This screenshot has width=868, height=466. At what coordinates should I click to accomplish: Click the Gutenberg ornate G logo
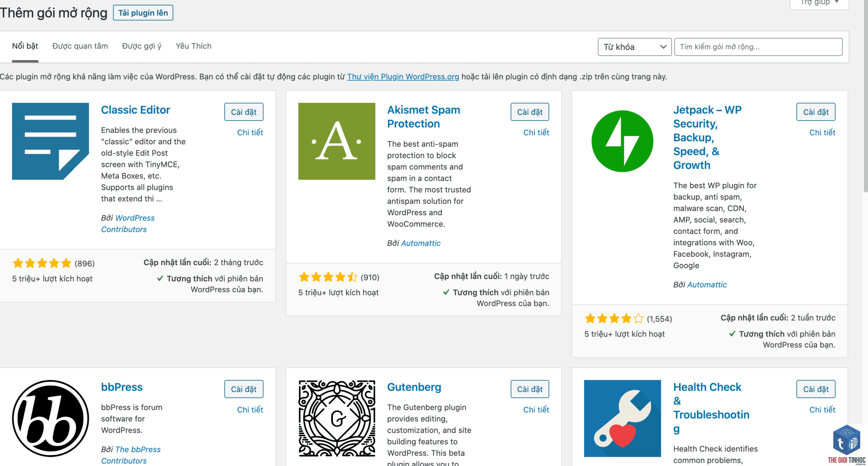click(337, 418)
